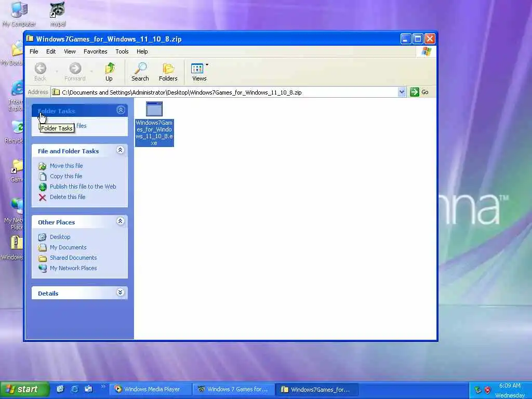
Task: Click the My Documents folder icon in sidebar
Action: [x=43, y=248]
